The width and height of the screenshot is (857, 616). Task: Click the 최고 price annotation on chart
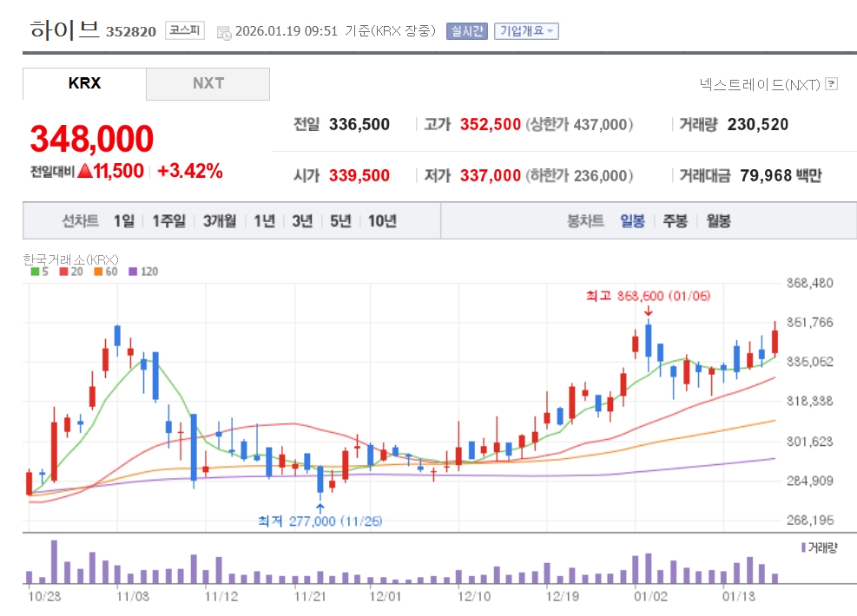click(649, 296)
